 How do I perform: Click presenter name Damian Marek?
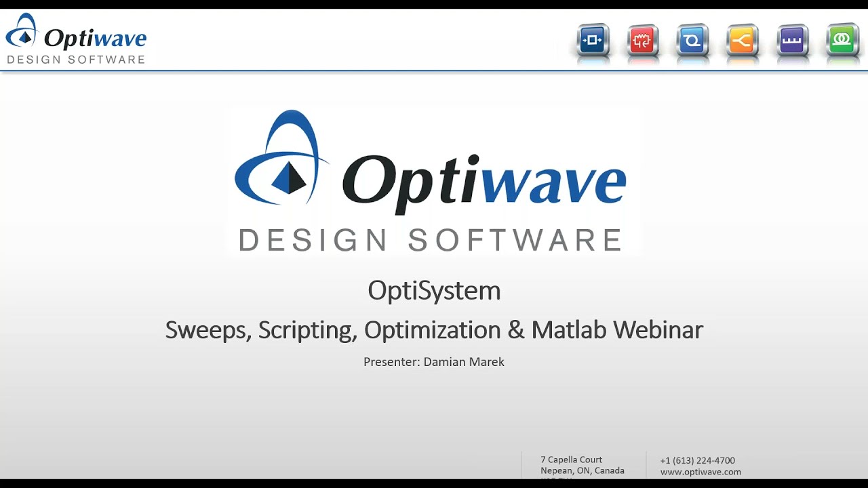click(464, 362)
